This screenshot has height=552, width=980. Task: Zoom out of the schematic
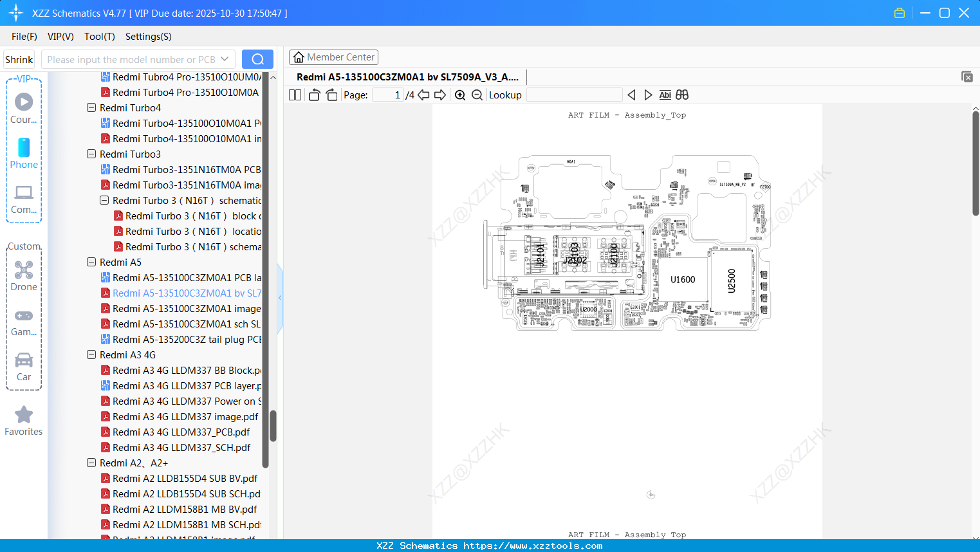(477, 95)
